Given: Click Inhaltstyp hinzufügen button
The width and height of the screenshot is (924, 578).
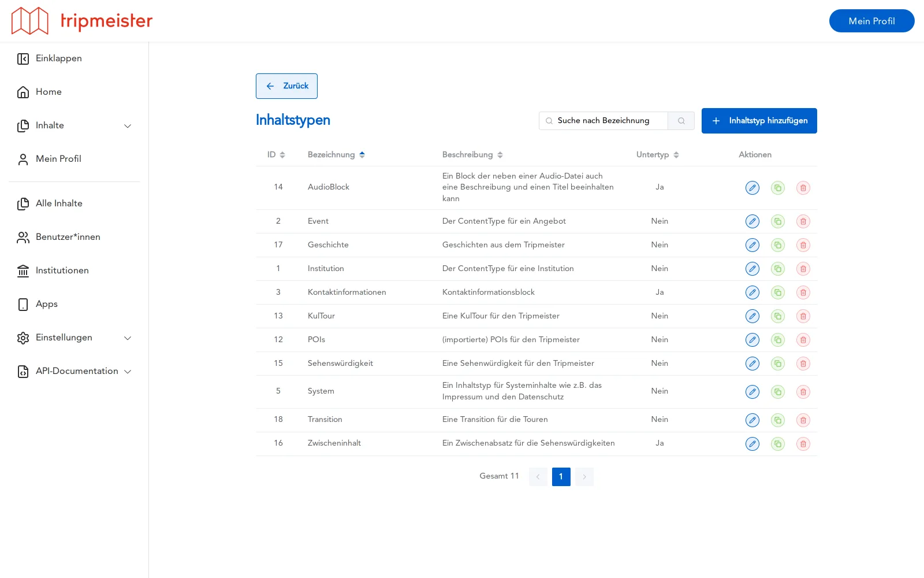Looking at the screenshot, I should [x=759, y=121].
